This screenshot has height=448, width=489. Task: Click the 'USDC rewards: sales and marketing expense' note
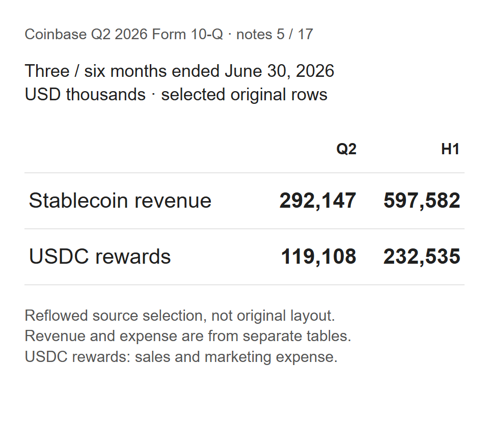181,357
